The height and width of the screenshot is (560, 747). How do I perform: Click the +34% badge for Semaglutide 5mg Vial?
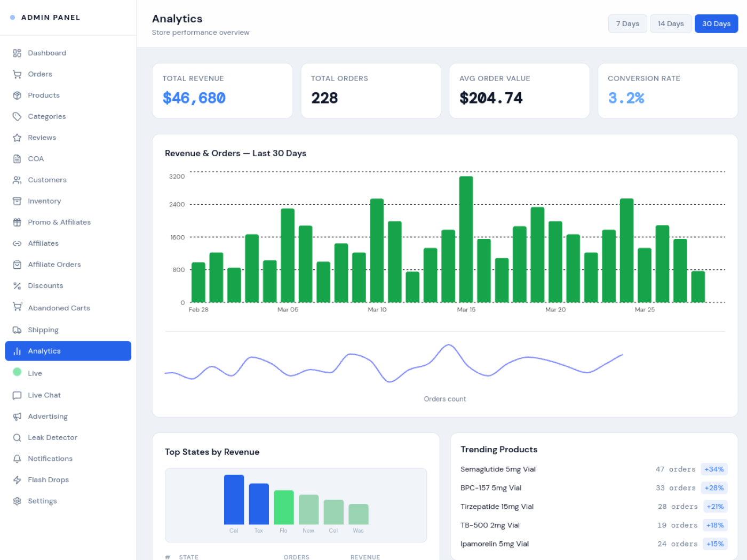pyautogui.click(x=714, y=469)
